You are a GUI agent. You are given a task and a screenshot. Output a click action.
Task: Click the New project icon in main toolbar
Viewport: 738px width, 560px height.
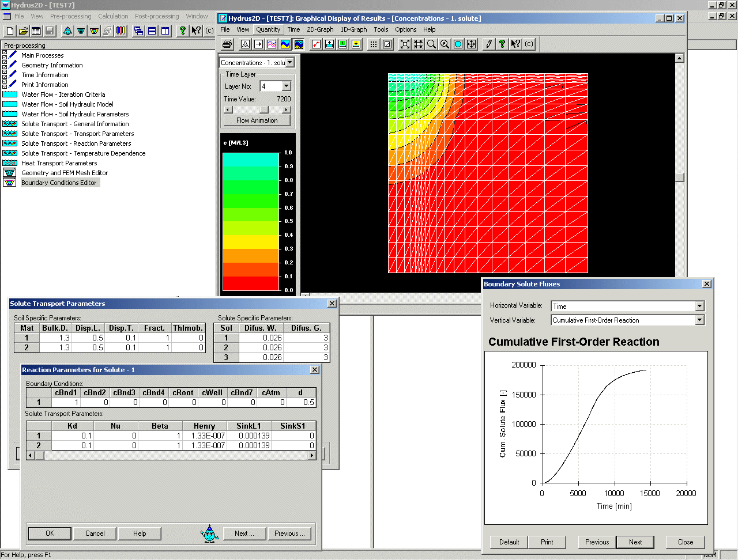10,31
